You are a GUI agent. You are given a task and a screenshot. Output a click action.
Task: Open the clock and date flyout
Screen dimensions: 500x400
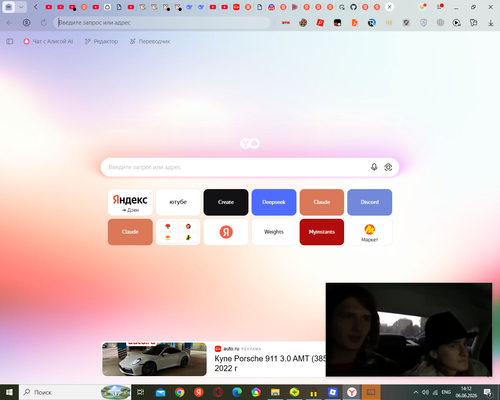(466, 392)
